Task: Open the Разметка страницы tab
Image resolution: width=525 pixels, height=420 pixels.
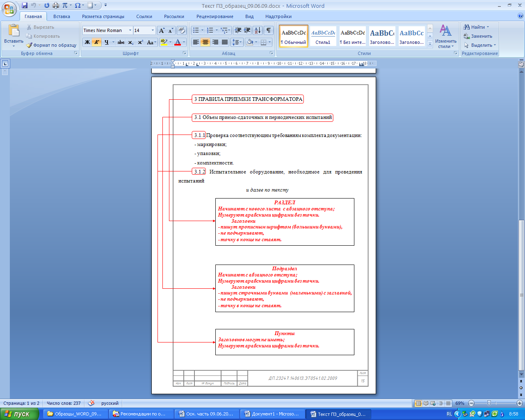Action: pos(103,16)
